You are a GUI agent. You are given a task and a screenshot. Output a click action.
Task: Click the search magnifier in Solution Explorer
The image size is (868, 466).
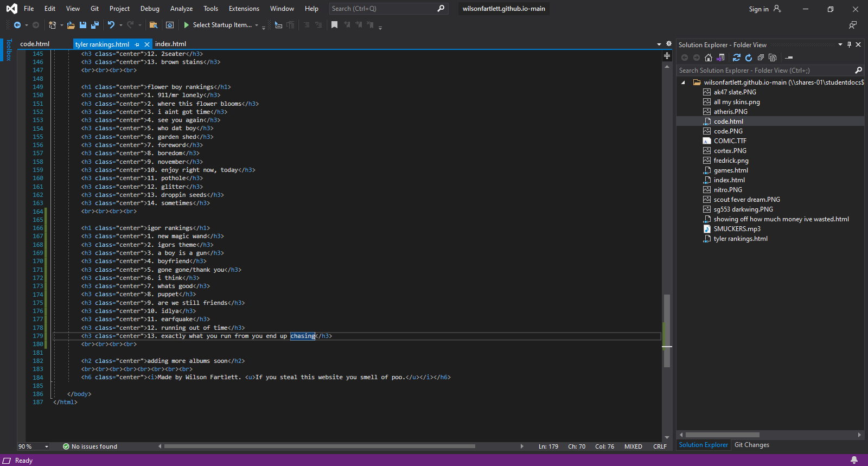click(x=858, y=71)
